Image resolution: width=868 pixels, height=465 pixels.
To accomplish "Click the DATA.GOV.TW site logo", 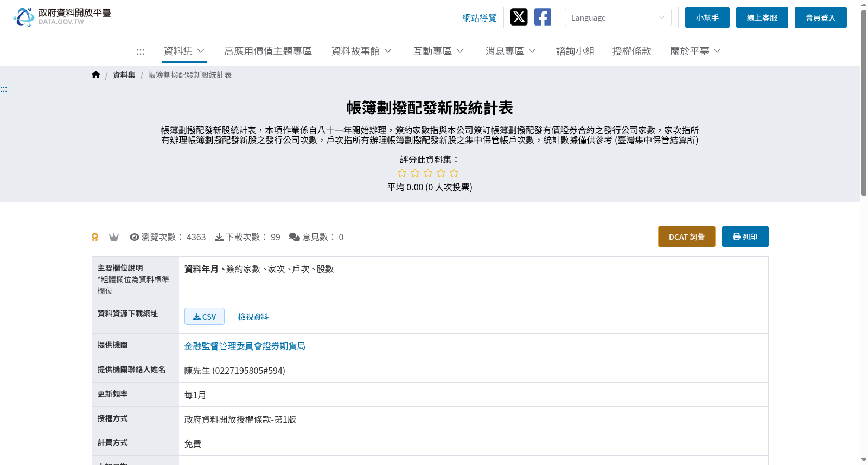I will point(62,17).
